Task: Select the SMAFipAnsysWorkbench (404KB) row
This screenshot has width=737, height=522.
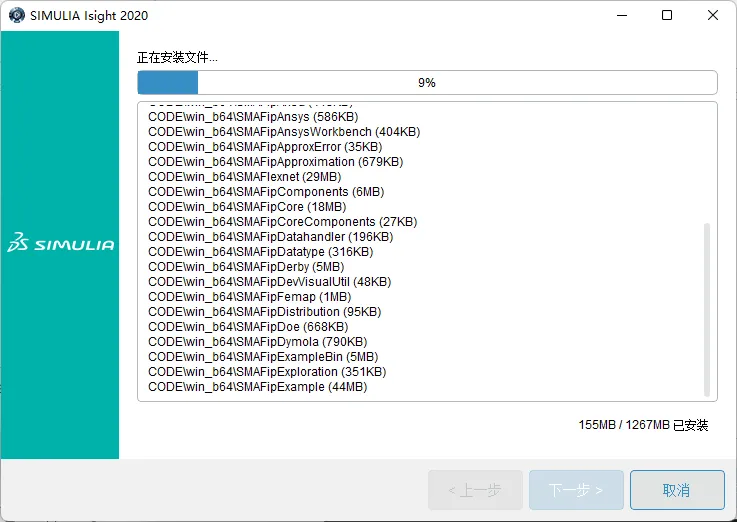Action: click(x=284, y=132)
